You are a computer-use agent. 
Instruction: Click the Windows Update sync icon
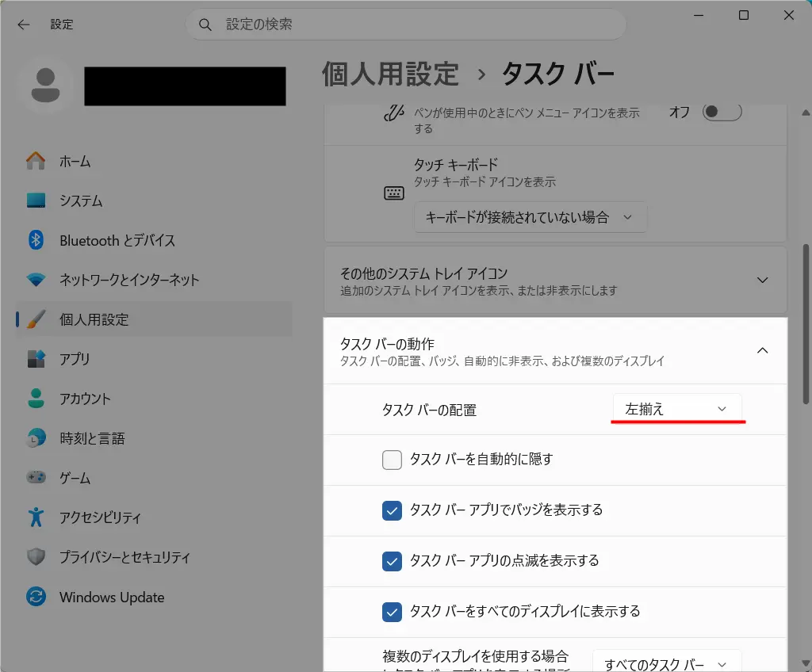[36, 597]
